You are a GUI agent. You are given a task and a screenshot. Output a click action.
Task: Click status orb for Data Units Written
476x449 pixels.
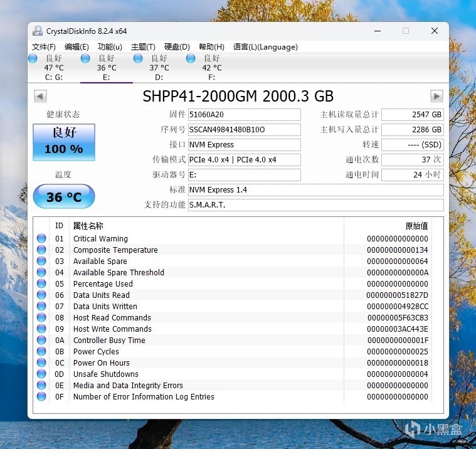pos(41,306)
